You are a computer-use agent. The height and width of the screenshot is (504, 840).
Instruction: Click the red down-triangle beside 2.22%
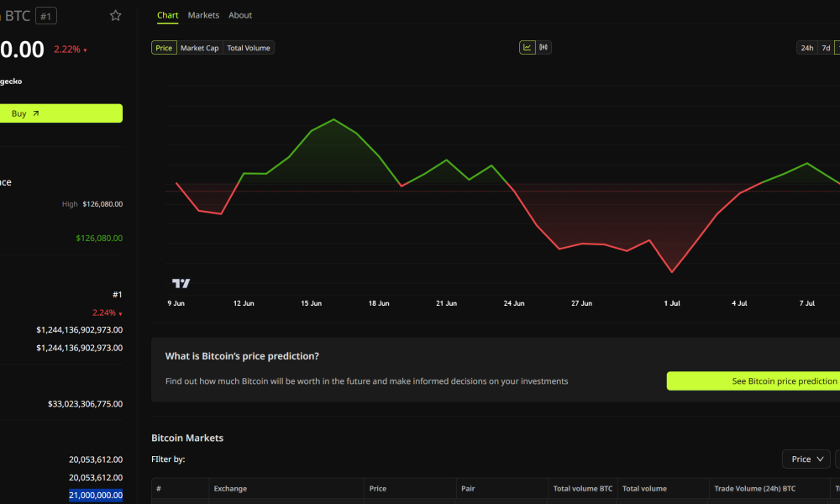[x=85, y=50]
